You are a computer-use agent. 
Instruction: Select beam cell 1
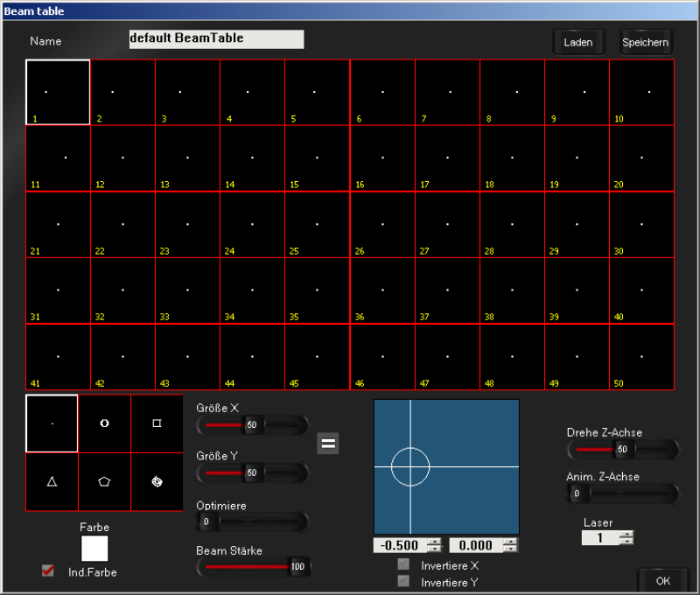pyautogui.click(x=58, y=92)
